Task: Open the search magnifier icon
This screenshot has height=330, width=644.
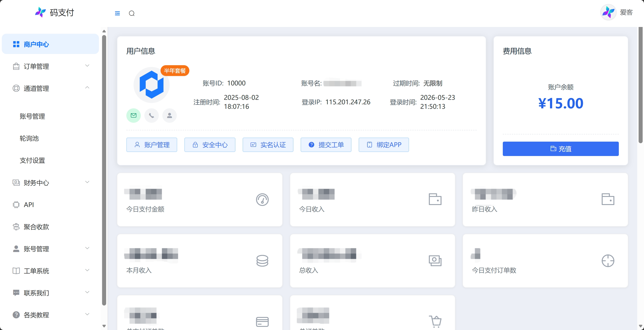Action: click(132, 13)
